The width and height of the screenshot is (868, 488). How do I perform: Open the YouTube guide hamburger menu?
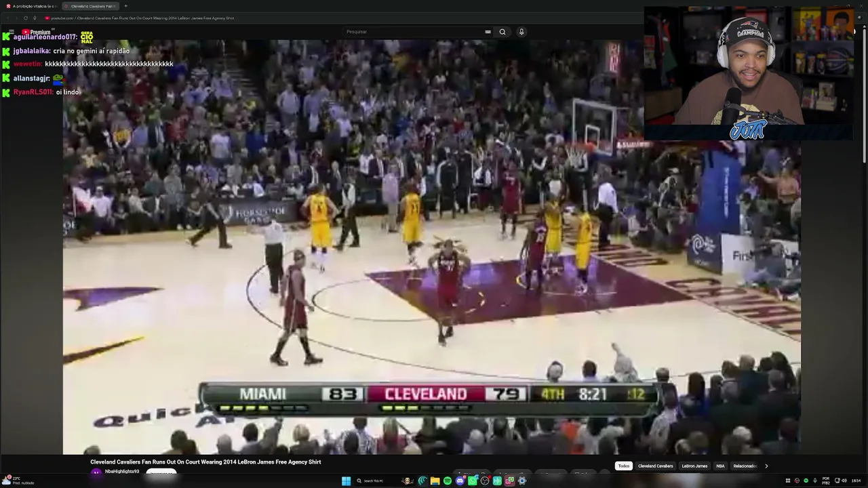click(11, 32)
